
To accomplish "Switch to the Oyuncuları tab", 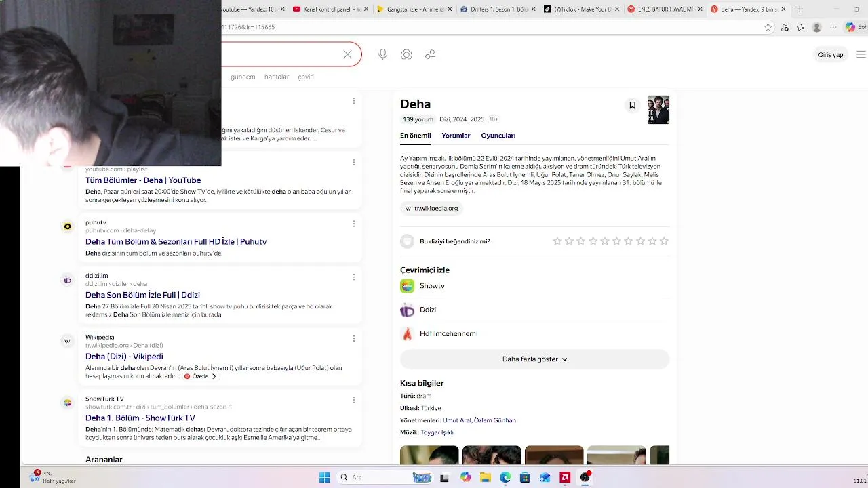I will tap(498, 136).
